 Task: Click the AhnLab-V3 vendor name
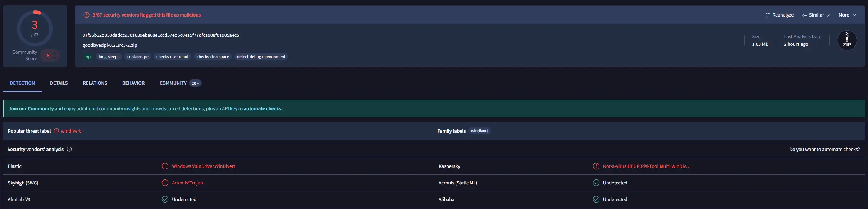click(19, 200)
